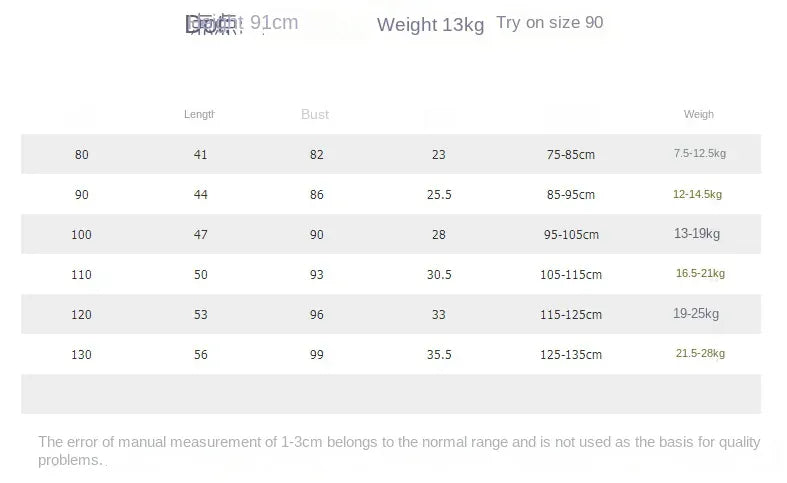
Task: Select the 13-19kg weight range cell
Action: point(697,234)
